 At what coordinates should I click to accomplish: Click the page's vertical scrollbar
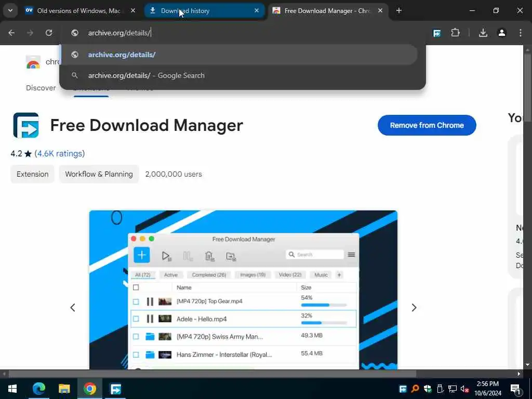coord(528,88)
